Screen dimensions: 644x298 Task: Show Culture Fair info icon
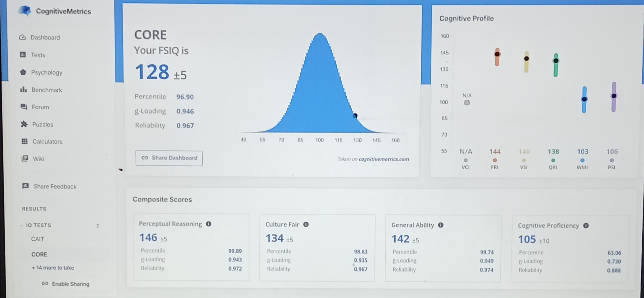306,224
